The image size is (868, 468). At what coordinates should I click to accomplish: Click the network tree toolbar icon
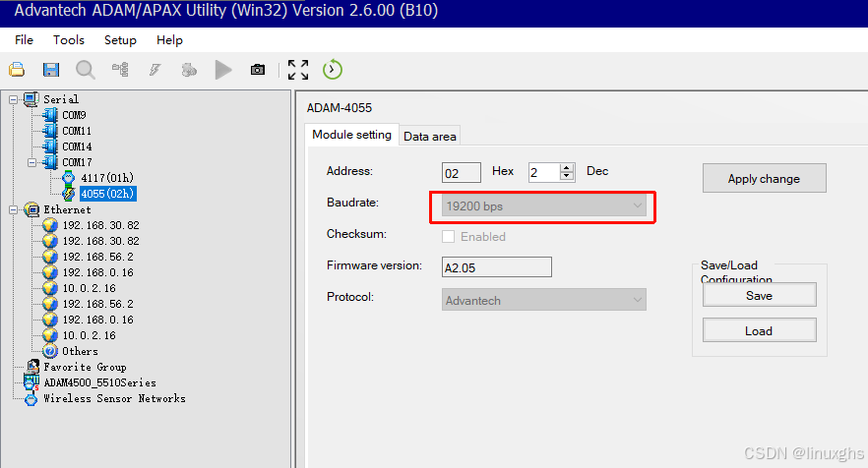pyautogui.click(x=120, y=70)
